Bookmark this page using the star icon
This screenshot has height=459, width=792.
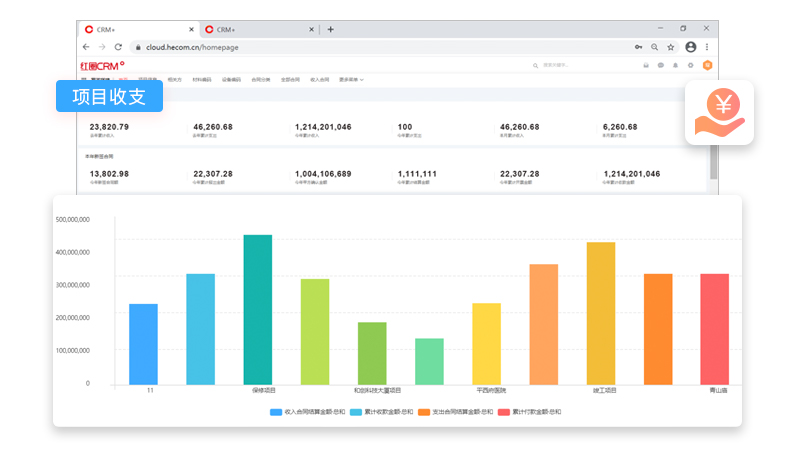[x=671, y=47]
